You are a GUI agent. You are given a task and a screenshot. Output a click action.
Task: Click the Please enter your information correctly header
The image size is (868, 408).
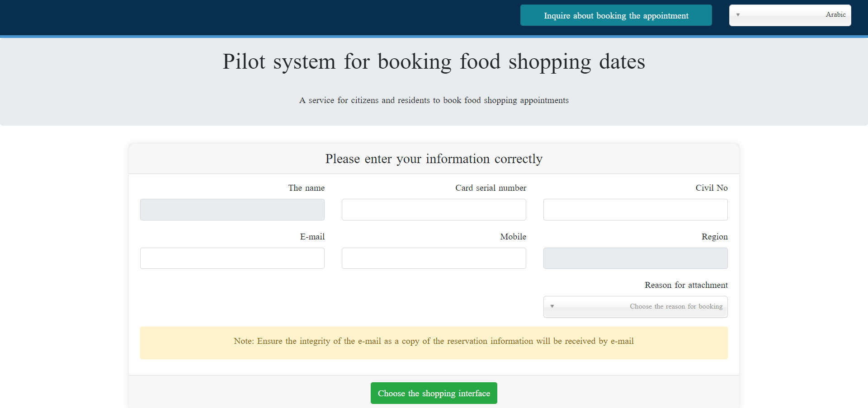(x=434, y=159)
